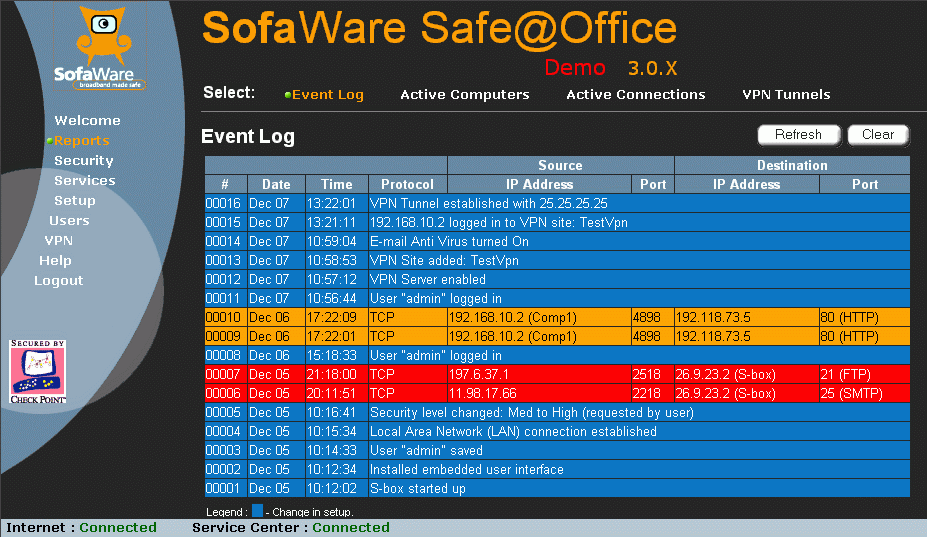This screenshot has width=927, height=537.
Task: Clear the event log with Clear button
Action: [x=877, y=135]
